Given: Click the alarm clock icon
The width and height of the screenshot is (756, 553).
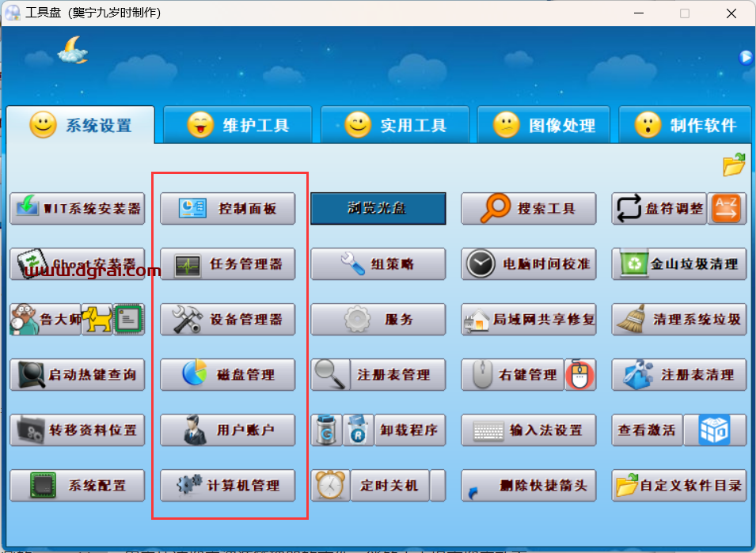Looking at the screenshot, I should click(330, 486).
